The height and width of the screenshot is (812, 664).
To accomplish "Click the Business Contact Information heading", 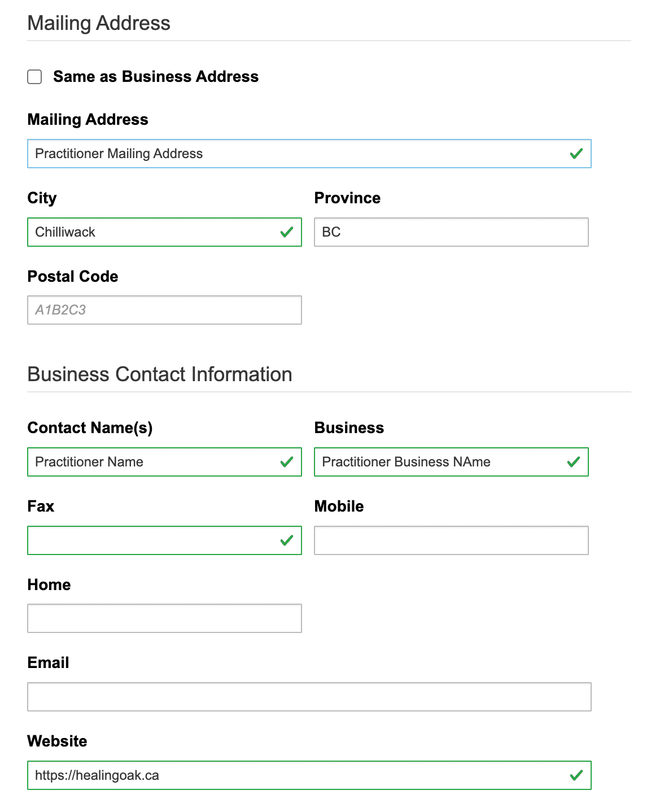I will tap(160, 374).
